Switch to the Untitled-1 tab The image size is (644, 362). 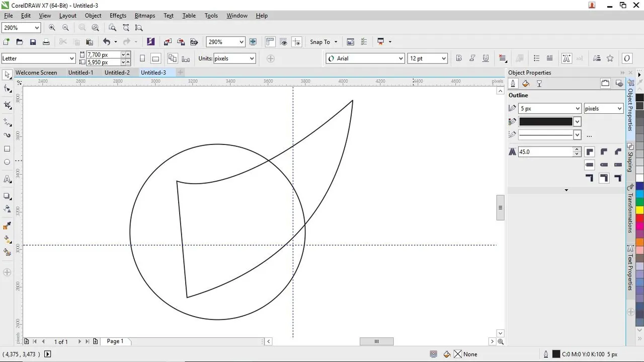[x=81, y=73]
